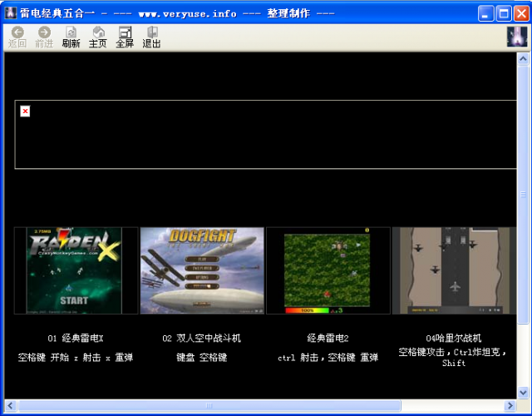This screenshot has height=416, width=532.
Task: Open the green jungle 经典雷电2 thumbnail
Action: pyautogui.click(x=328, y=270)
